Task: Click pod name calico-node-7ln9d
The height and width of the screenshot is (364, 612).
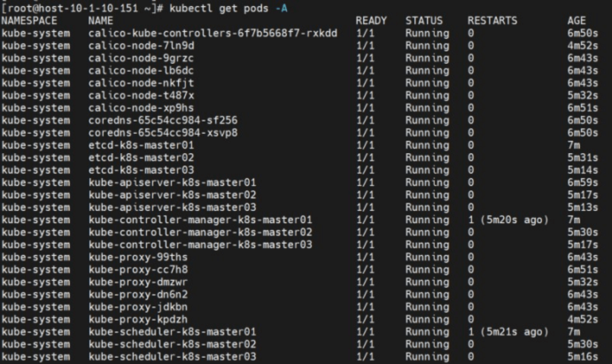Action: (141, 46)
